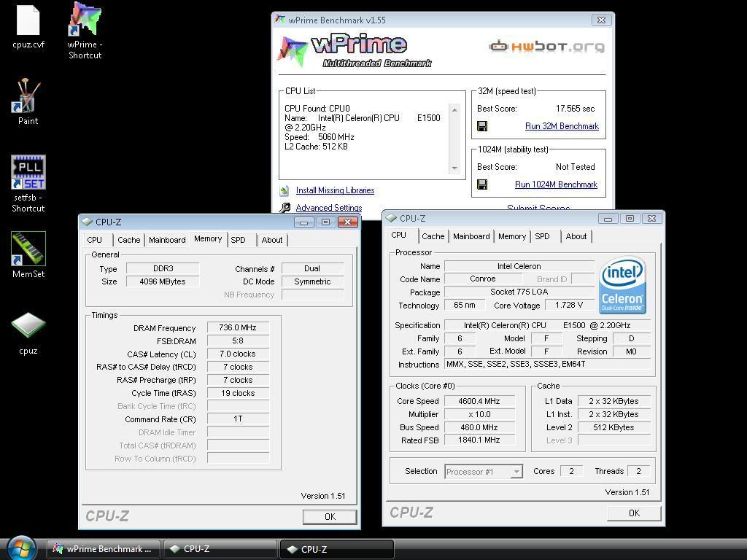Click OK in right CPU-Z processor window
Viewport: 747px width, 560px height.
click(x=634, y=513)
